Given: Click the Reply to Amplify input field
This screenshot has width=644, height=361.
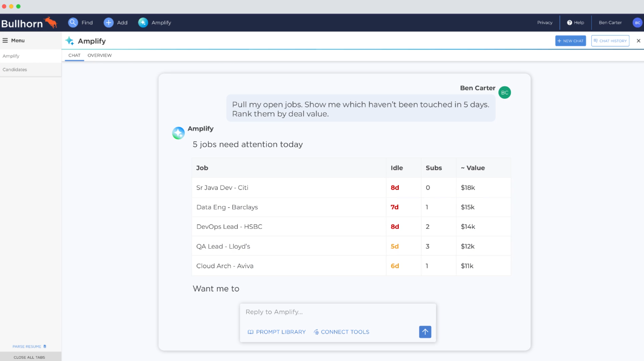Looking at the screenshot, I should 337,312.
